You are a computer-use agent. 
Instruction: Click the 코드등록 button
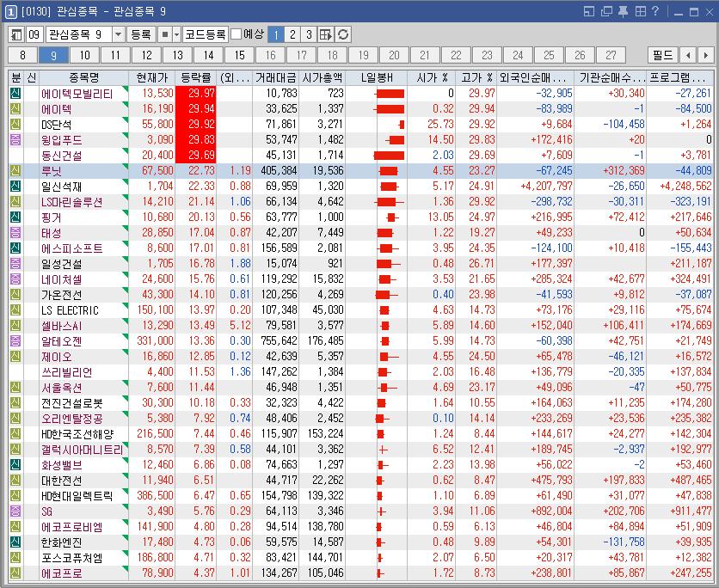205,34
